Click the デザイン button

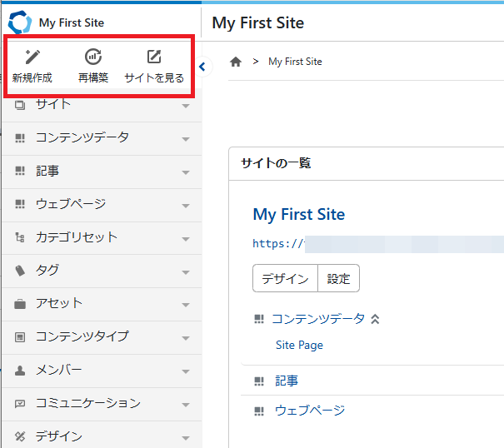tap(285, 279)
